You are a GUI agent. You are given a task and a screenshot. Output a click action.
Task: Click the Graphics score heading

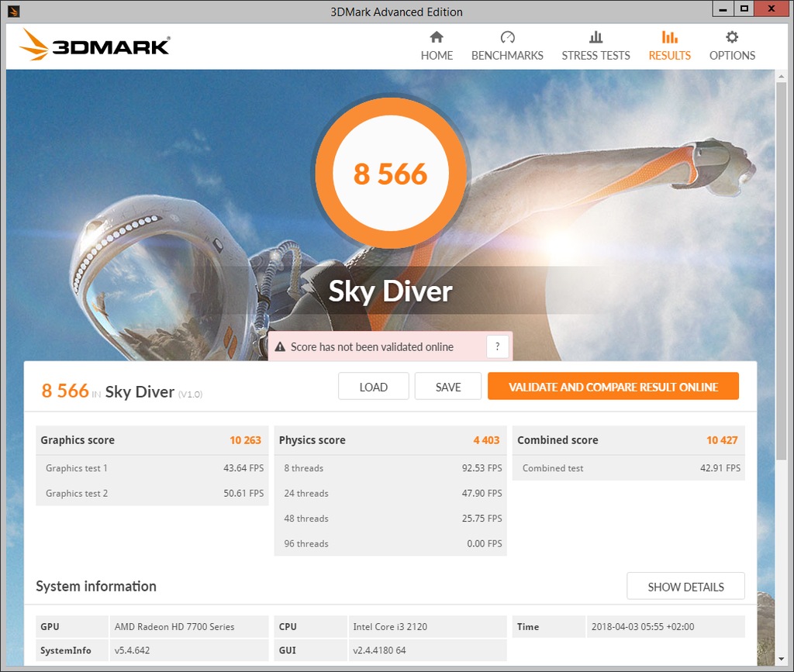(x=78, y=440)
